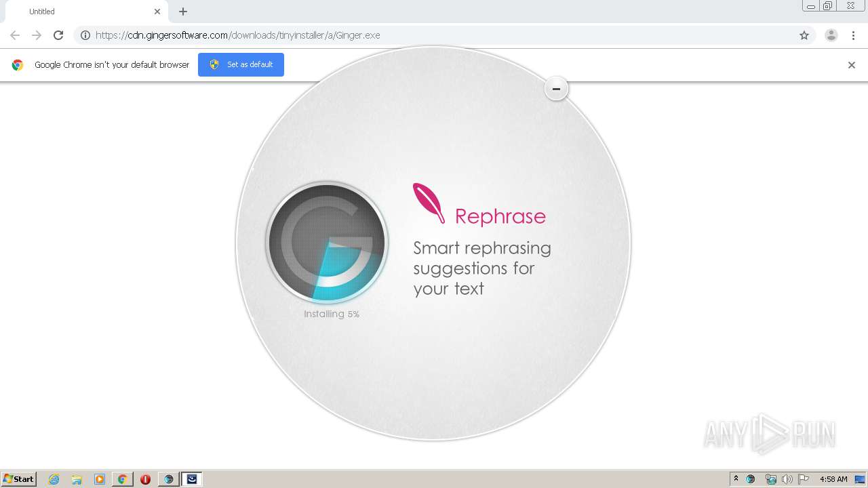The height and width of the screenshot is (488, 868).
Task: Click the Chrome logo in the notification bar
Action: 18,65
